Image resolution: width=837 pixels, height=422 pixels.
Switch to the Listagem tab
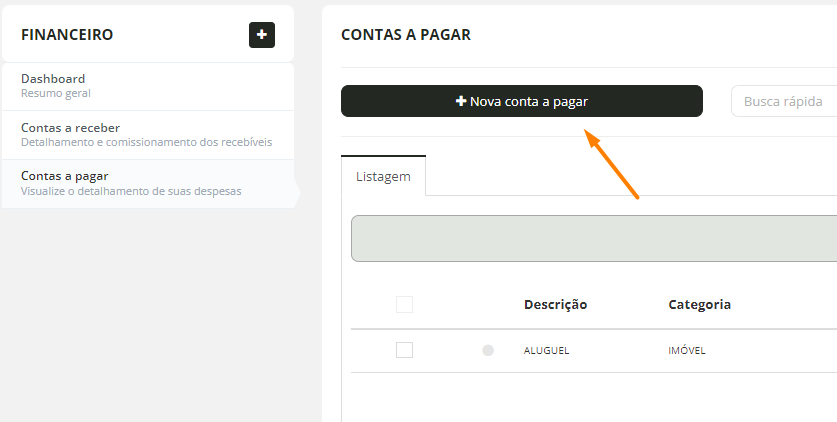point(383,176)
